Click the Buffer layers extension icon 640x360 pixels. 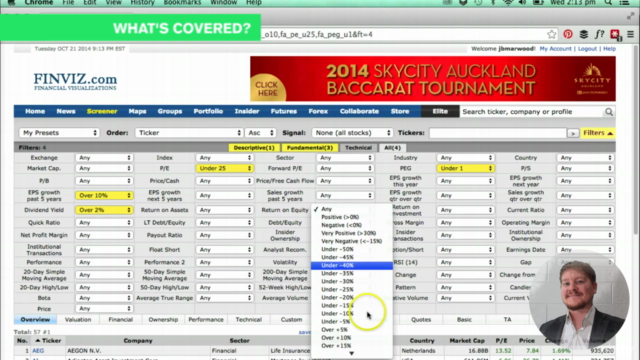tap(584, 34)
